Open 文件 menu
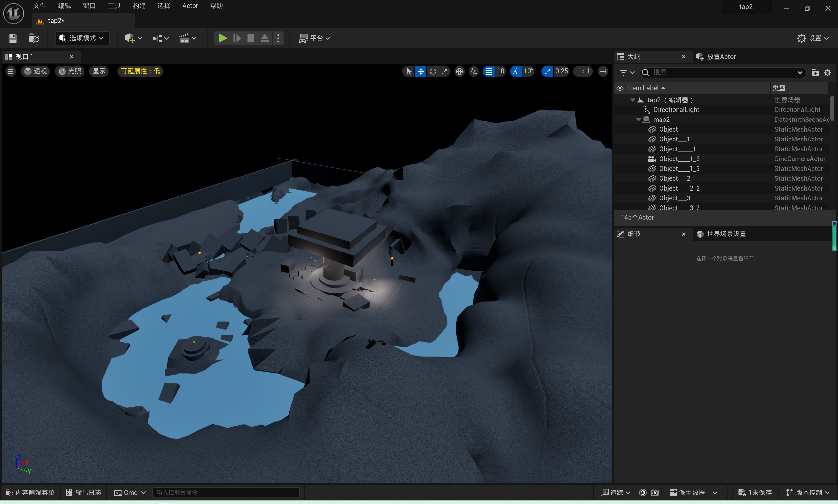 click(x=39, y=6)
